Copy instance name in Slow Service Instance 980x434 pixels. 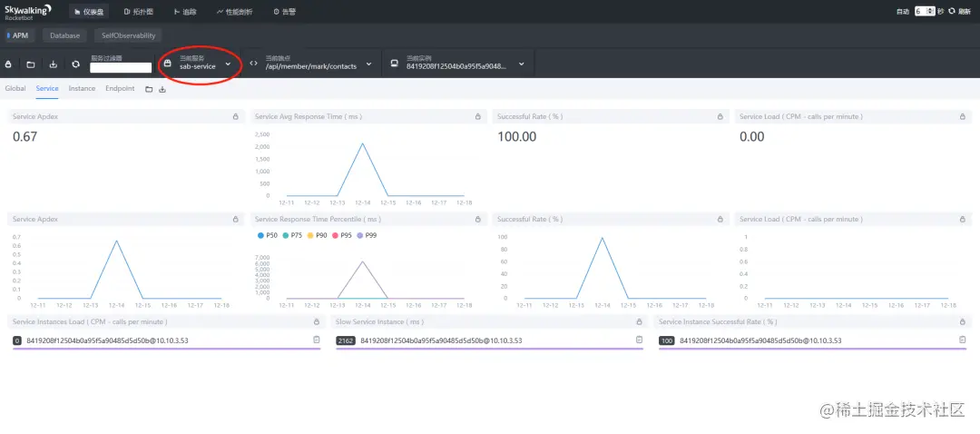click(639, 340)
